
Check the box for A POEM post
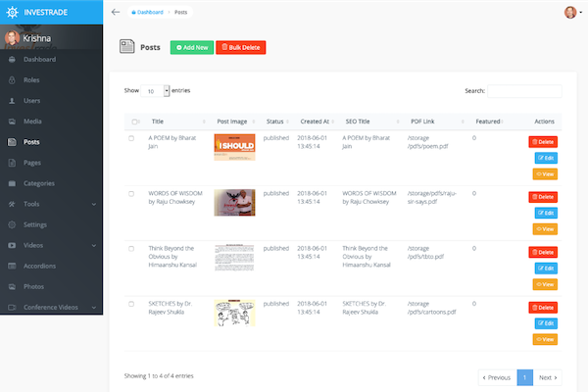pyautogui.click(x=131, y=138)
